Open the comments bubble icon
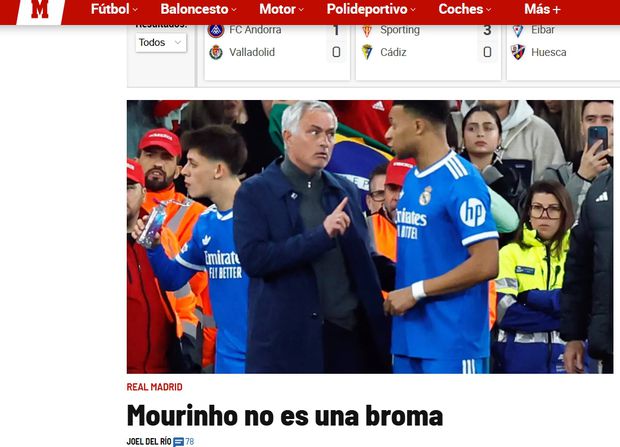The image size is (620, 447). (x=179, y=441)
